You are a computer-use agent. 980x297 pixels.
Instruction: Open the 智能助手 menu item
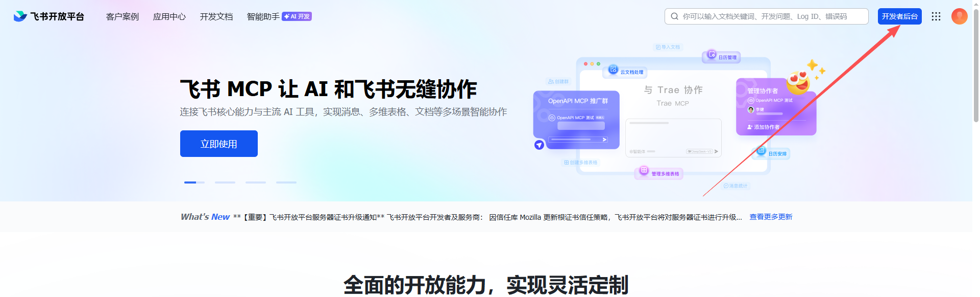[263, 17]
